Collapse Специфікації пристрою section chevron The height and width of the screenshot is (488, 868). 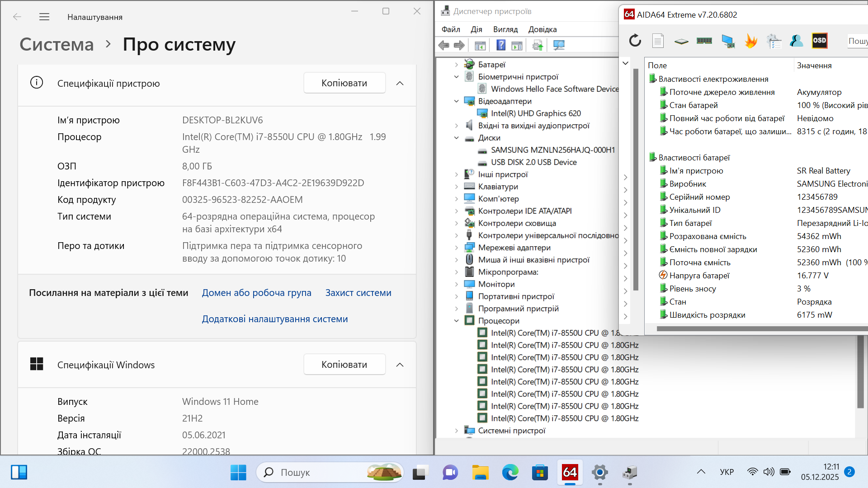coord(400,83)
